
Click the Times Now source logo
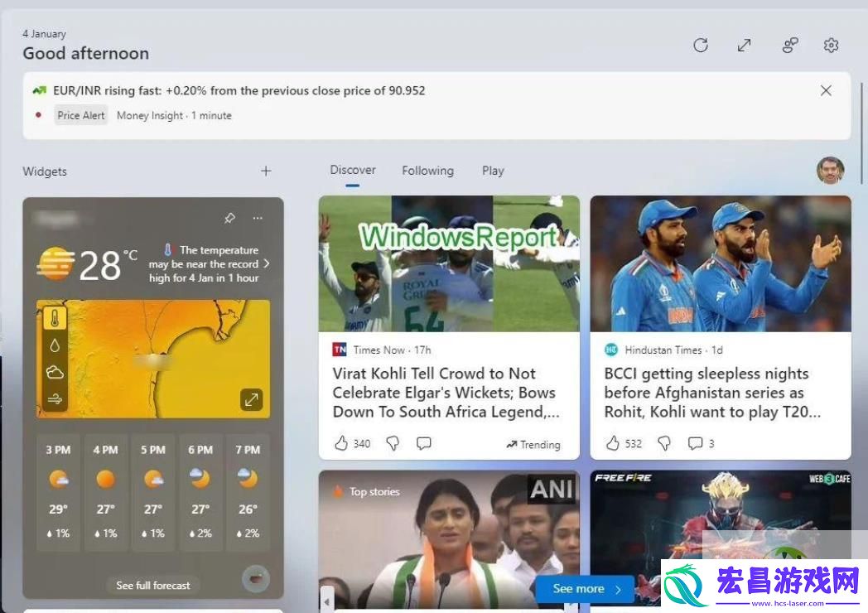(340, 350)
